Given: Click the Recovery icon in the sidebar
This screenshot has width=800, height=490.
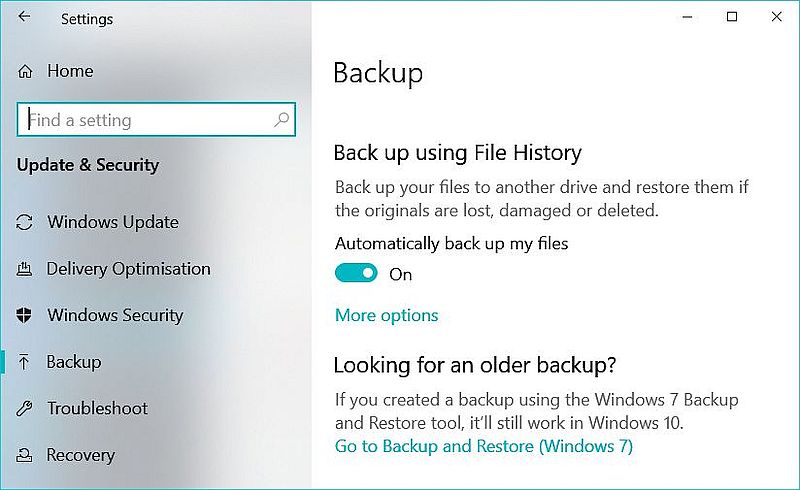Looking at the screenshot, I should click(x=25, y=455).
